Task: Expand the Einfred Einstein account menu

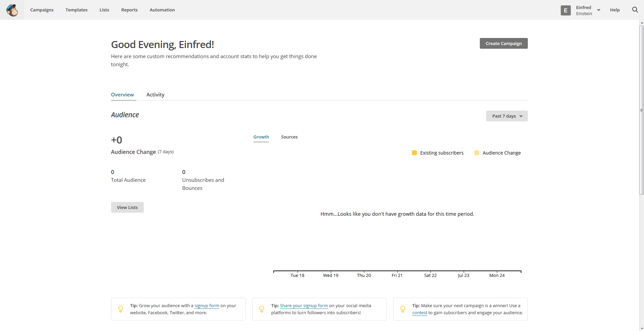Action: coord(588,10)
